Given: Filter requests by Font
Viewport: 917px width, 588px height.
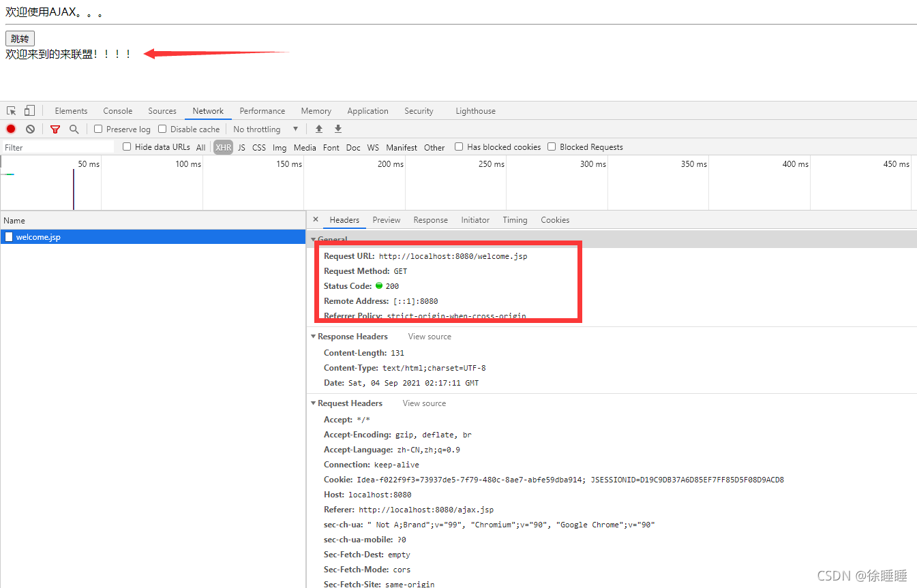Looking at the screenshot, I should (331, 147).
